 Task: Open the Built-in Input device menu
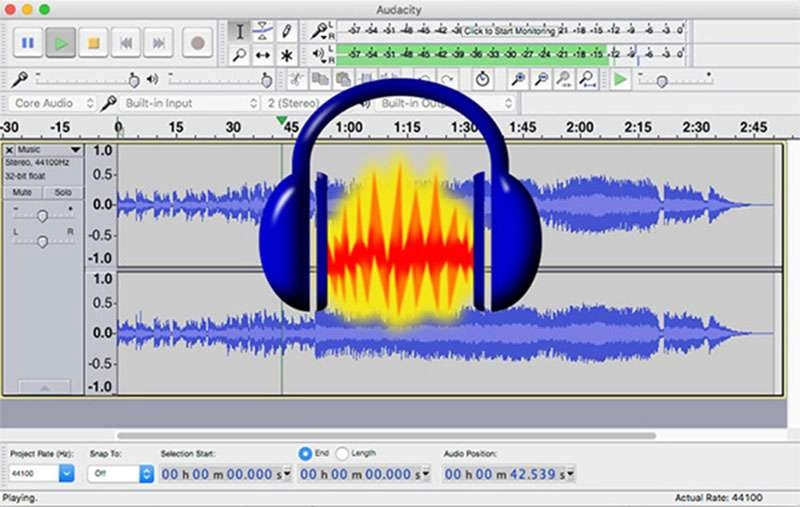point(188,103)
